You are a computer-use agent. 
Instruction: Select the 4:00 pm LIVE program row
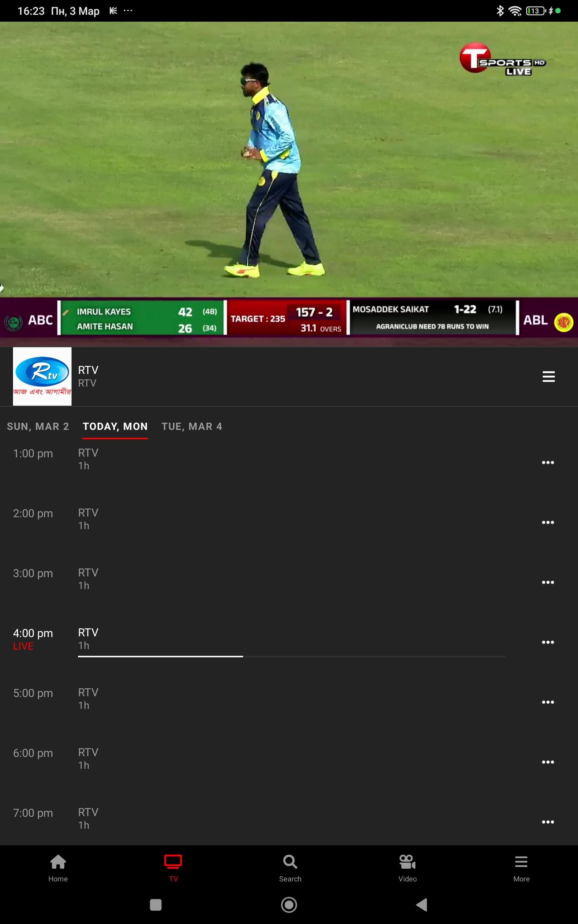(289, 642)
